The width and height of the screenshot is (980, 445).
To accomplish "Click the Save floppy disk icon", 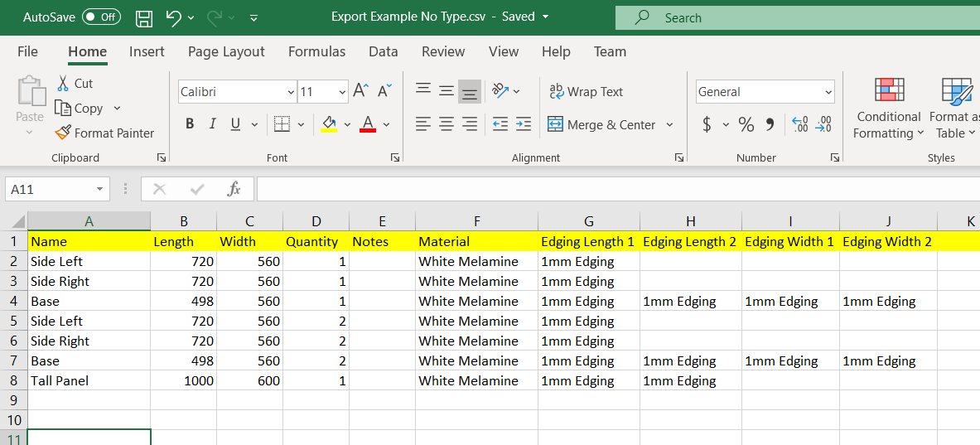I will (143, 17).
